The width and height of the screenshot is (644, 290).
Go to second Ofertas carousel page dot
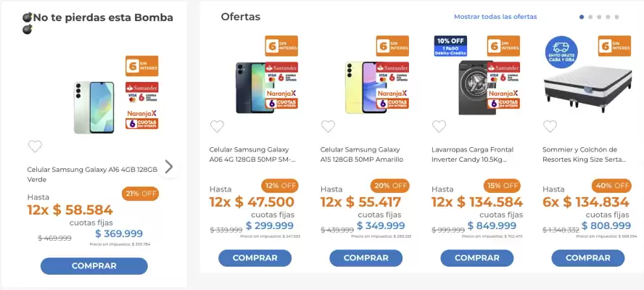590,17
